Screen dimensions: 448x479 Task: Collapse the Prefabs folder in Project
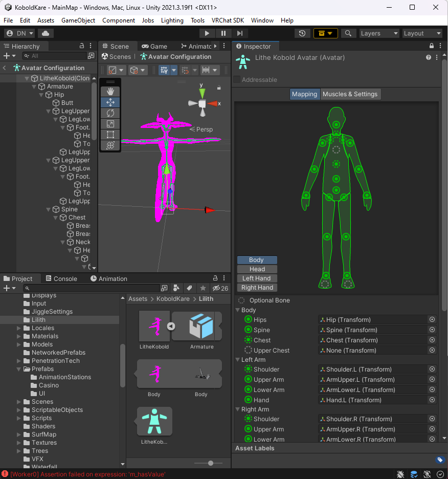point(19,369)
